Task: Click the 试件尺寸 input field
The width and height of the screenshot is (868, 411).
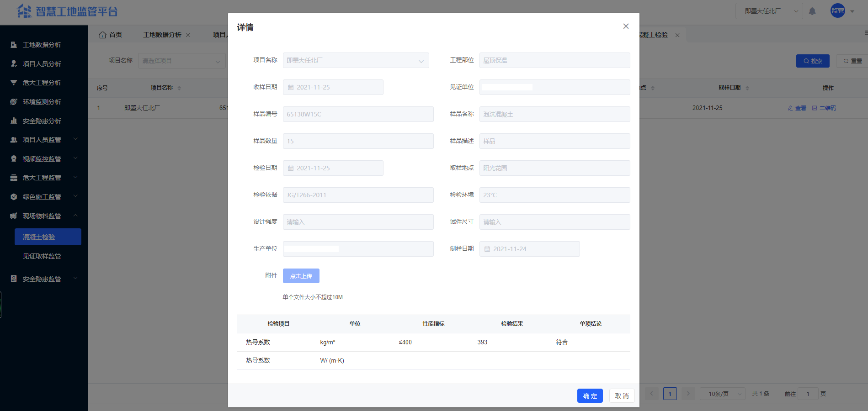Action: [554, 222]
